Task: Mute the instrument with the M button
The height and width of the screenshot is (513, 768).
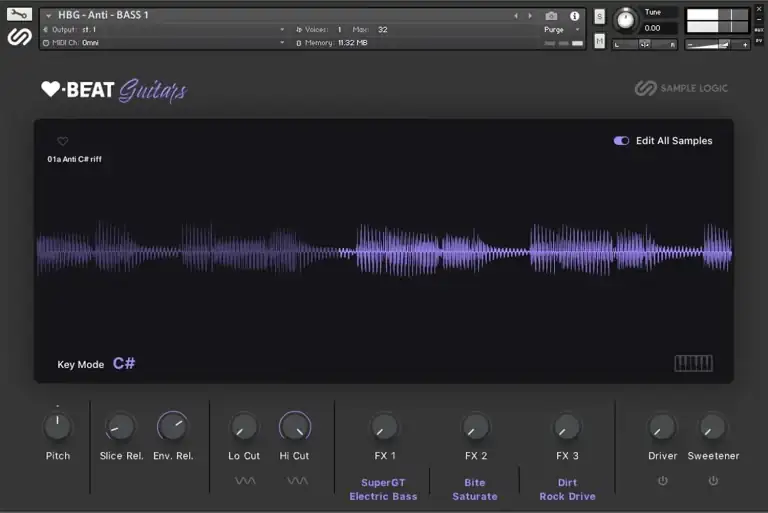Action: coord(600,41)
